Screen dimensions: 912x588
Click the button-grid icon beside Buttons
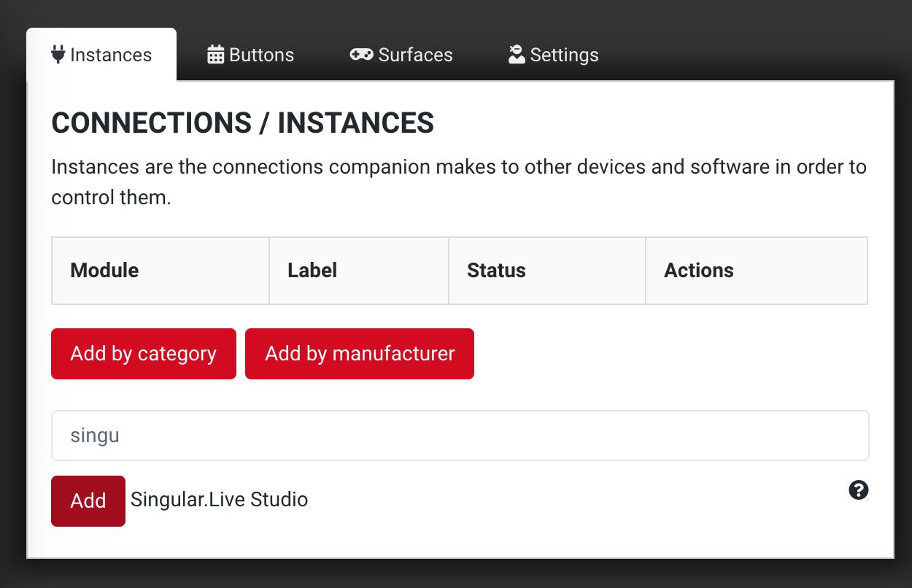click(x=215, y=54)
